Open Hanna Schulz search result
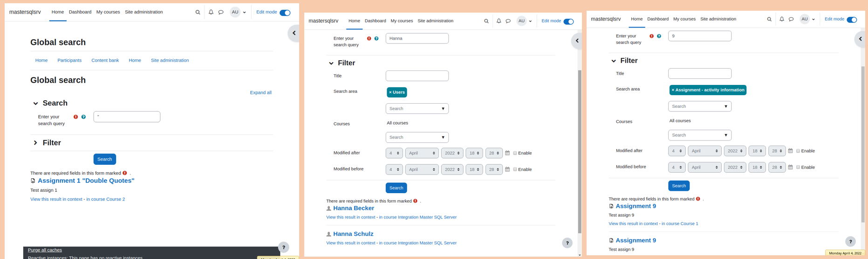The height and width of the screenshot is (259, 868). click(x=353, y=234)
